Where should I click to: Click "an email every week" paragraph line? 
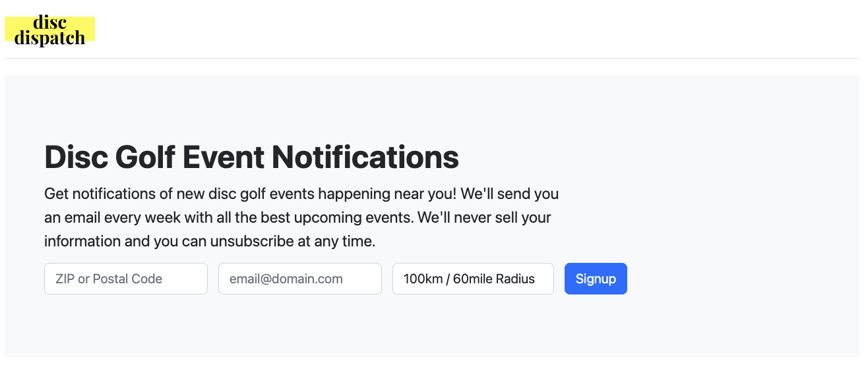coord(106,217)
